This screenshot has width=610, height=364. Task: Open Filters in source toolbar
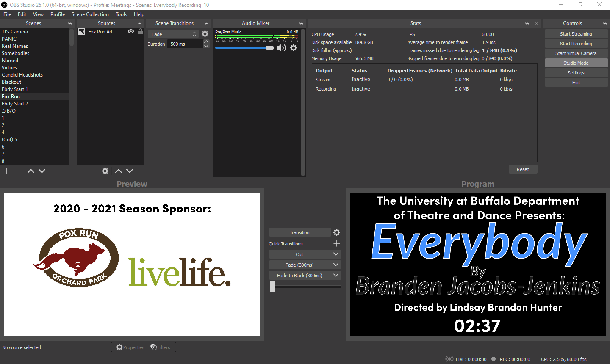click(x=161, y=347)
